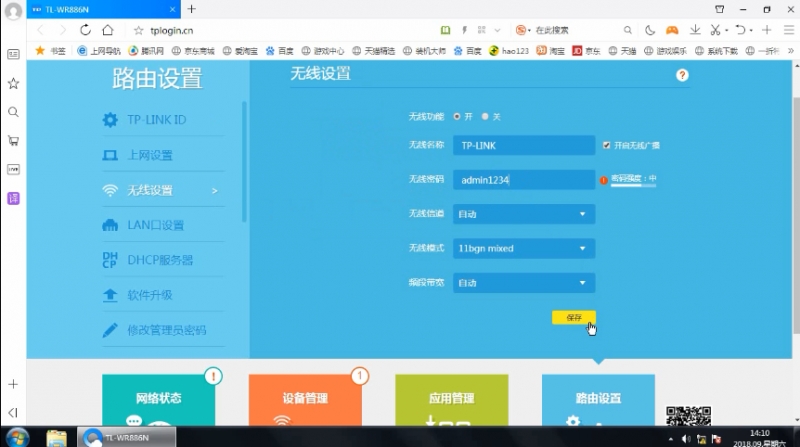Click the QR code image
The height and width of the screenshot is (447, 800).
pos(688,416)
